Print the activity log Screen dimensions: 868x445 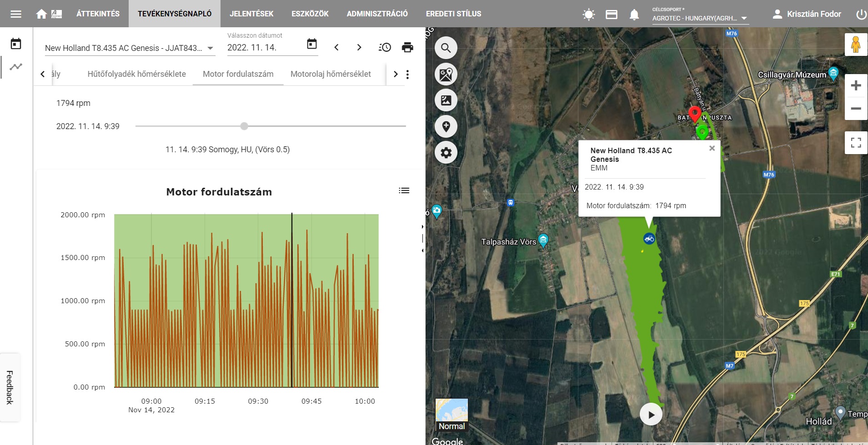pyautogui.click(x=407, y=47)
